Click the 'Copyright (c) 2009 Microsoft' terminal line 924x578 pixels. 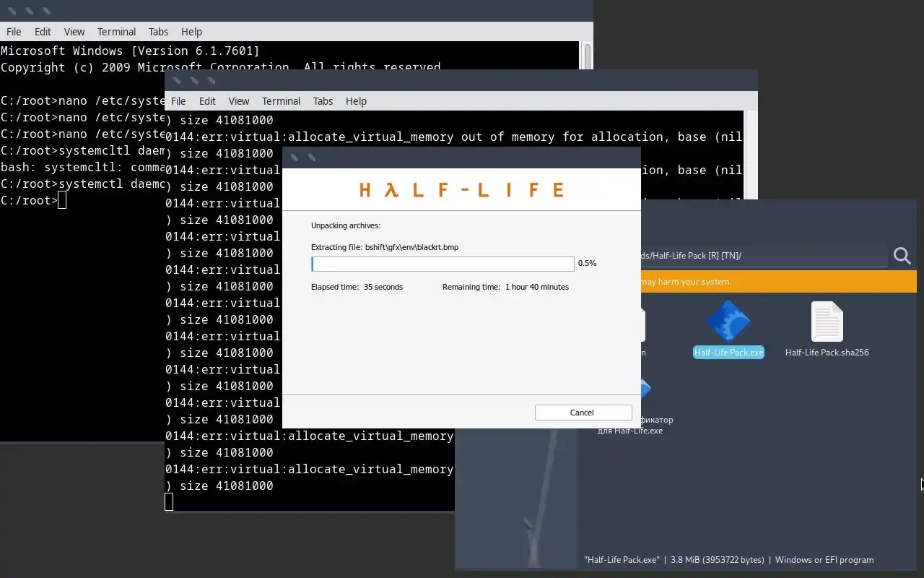coord(220,67)
